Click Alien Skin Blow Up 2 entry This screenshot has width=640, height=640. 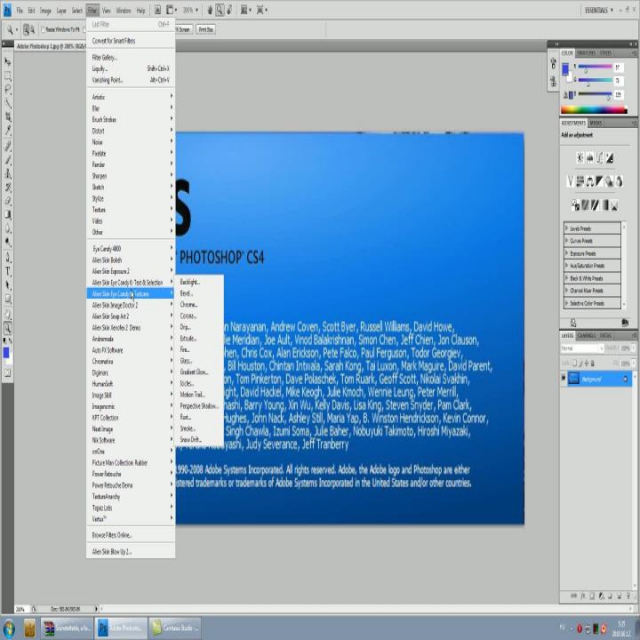[x=131, y=551]
